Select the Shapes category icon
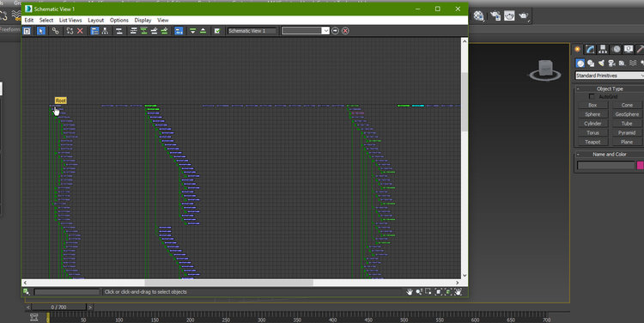The image size is (644, 323). (x=591, y=64)
